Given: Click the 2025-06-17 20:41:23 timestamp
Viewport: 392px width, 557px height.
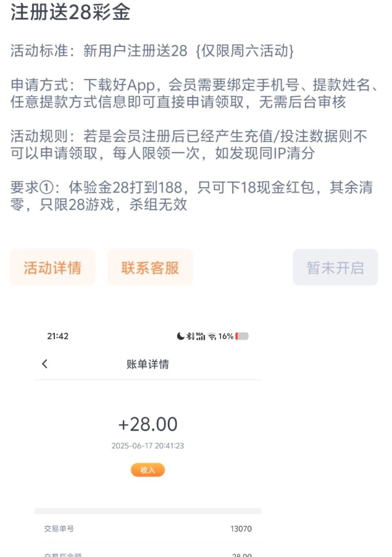Looking at the screenshot, I should (148, 445).
